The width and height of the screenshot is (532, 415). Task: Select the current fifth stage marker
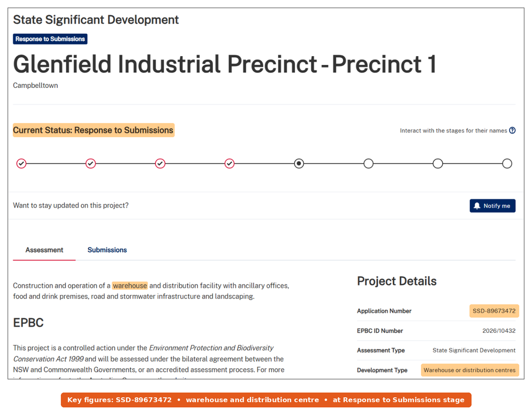(x=299, y=164)
